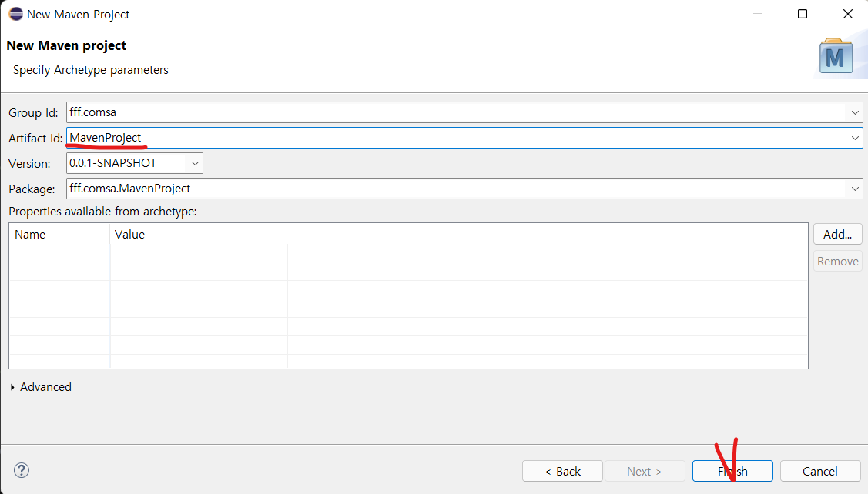Viewport: 868px width, 494px height.
Task: Click 'Specify Archetype parameters' text
Action: [x=91, y=70]
